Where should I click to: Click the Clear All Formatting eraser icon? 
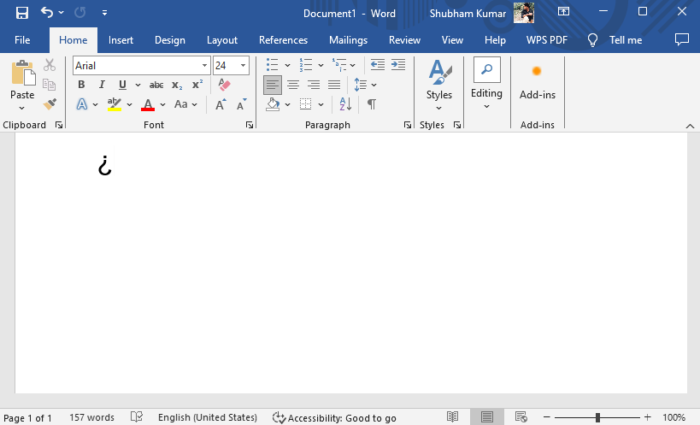224,85
